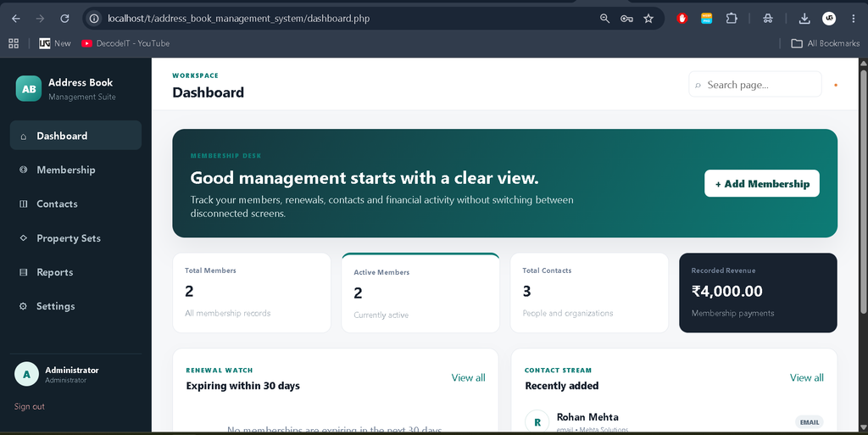Click the browser back arrow
Viewport: 868px width, 435px height.
click(x=16, y=19)
